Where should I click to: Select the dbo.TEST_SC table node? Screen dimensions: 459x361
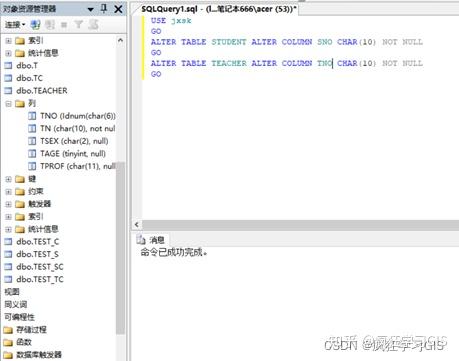coord(40,267)
